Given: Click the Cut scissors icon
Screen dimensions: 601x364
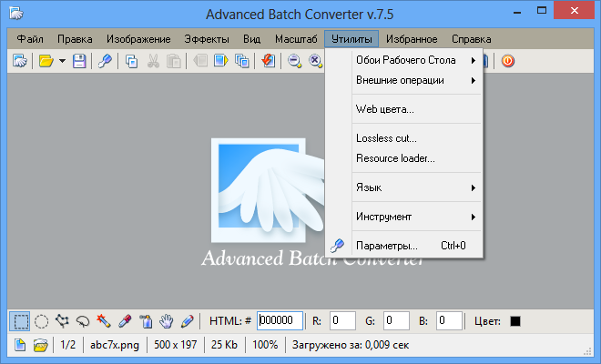Looking at the screenshot, I should point(153,61).
